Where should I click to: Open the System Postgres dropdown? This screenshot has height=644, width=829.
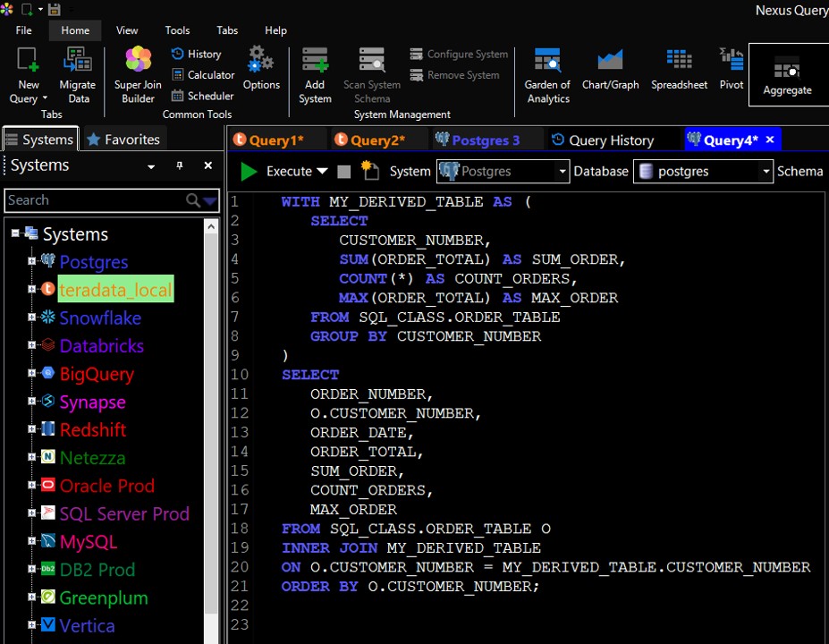coord(562,172)
